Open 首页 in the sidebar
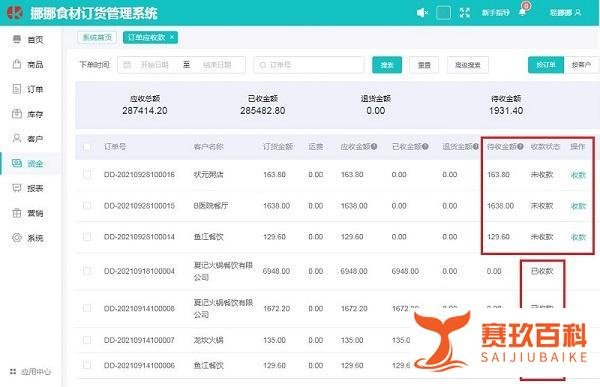600x387 pixels. click(x=28, y=39)
